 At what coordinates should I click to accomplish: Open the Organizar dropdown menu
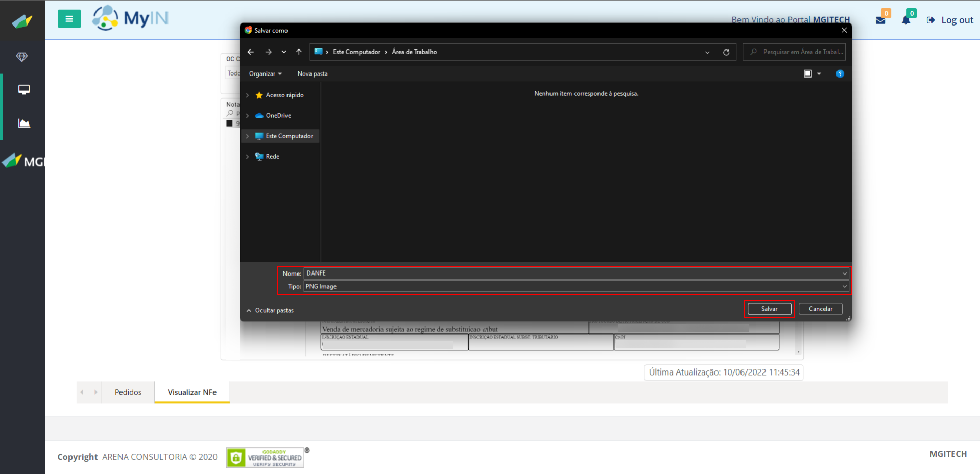(x=265, y=74)
